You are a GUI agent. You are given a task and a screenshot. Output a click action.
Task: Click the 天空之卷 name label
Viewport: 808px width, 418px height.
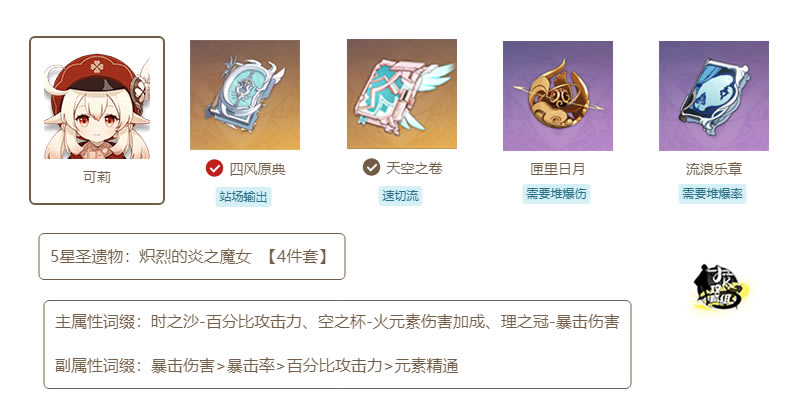414,168
